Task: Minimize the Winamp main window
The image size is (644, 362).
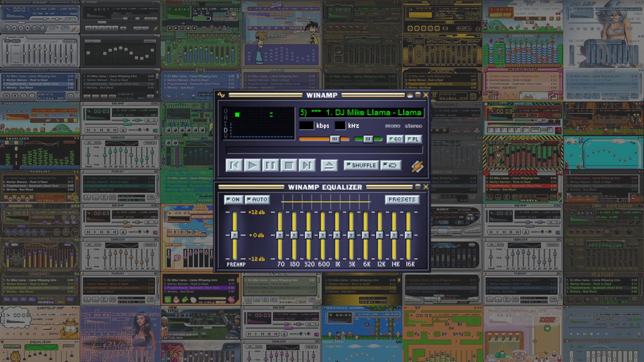Action: coord(410,95)
